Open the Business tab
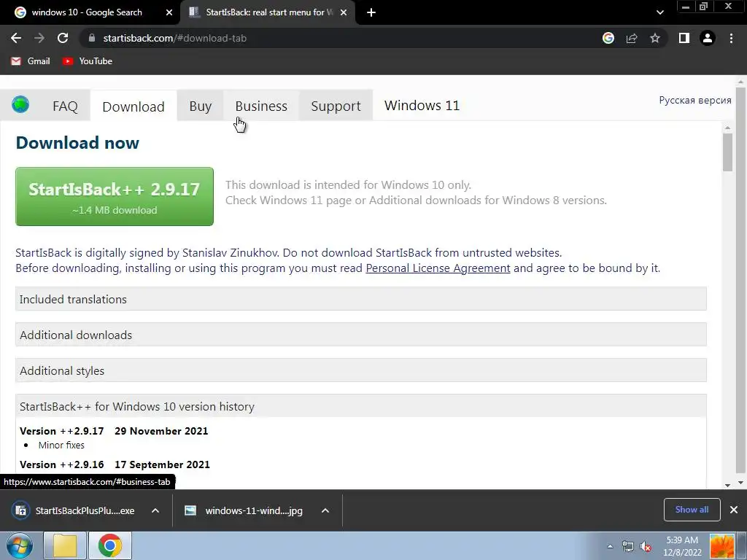 coord(261,106)
